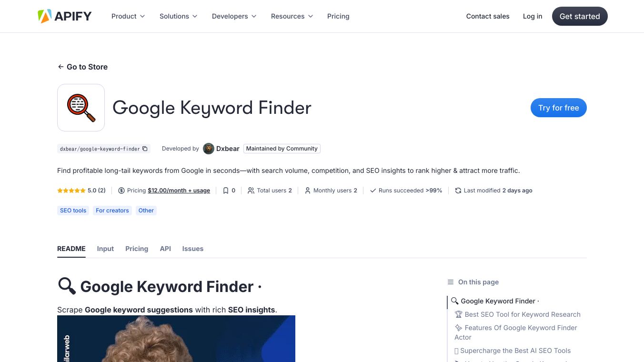Click the Google Keyword Finder magnifier logo

pos(81,108)
